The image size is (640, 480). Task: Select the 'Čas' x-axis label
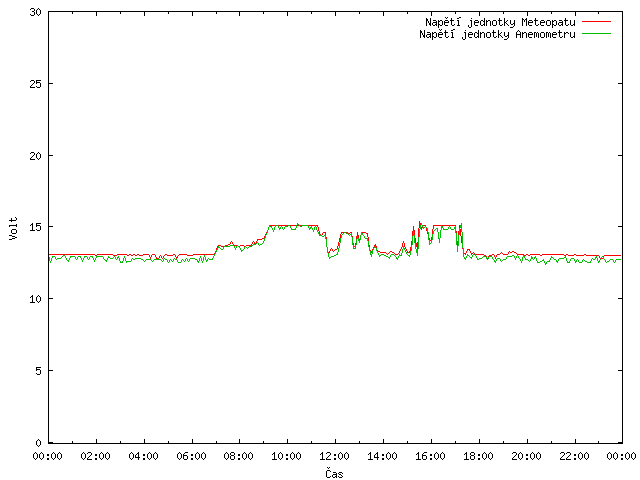click(x=334, y=473)
